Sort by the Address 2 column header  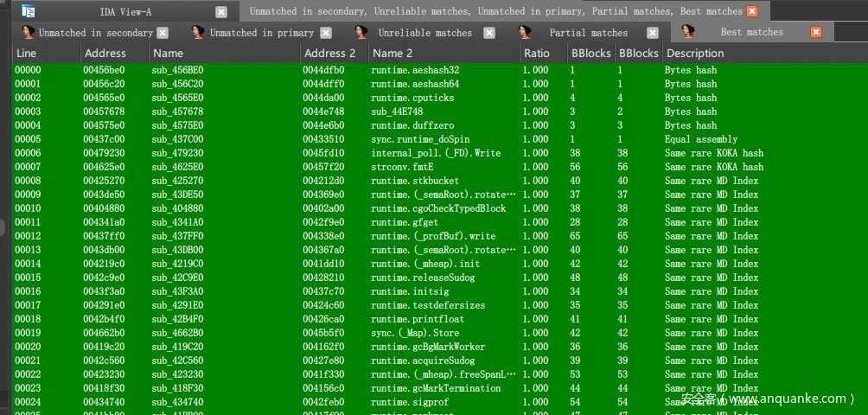(x=335, y=53)
